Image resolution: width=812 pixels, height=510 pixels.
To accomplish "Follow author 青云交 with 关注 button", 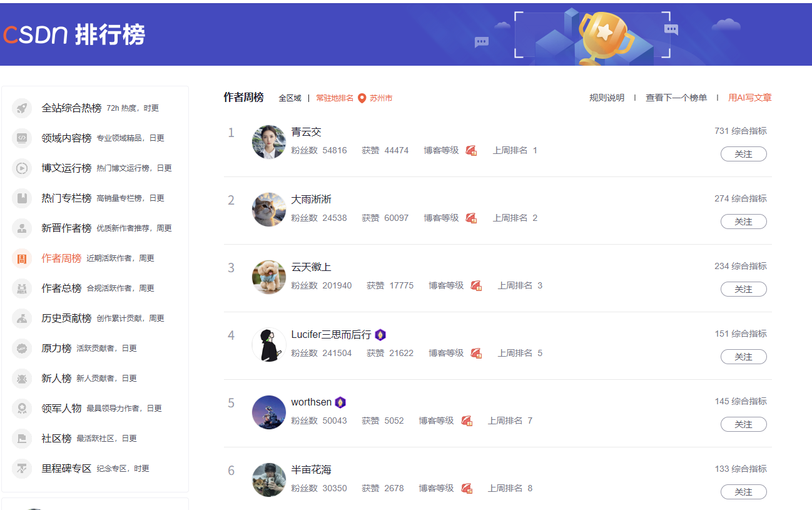I will pyautogui.click(x=743, y=154).
